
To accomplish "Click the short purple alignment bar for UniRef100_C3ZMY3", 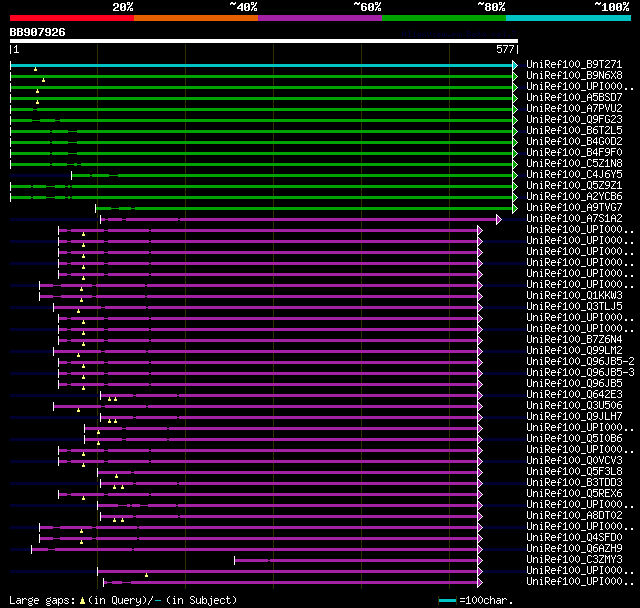I will (x=356, y=561).
